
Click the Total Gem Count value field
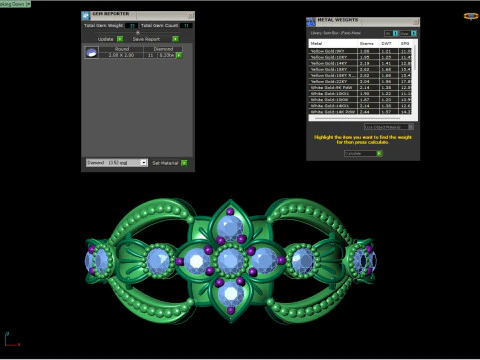[186, 26]
